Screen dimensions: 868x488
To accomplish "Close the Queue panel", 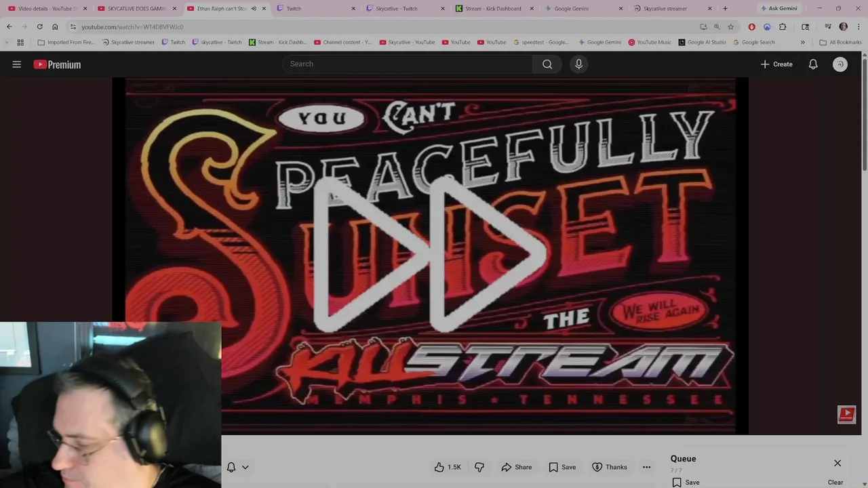I will [837, 463].
